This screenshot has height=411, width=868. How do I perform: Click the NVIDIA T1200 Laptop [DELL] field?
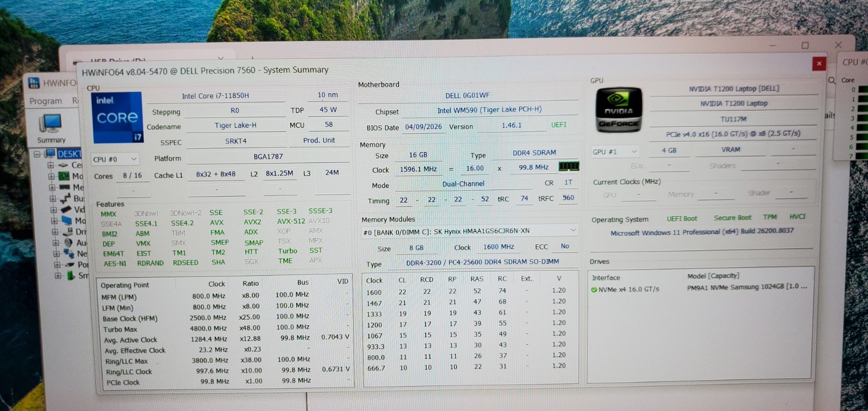tap(734, 89)
